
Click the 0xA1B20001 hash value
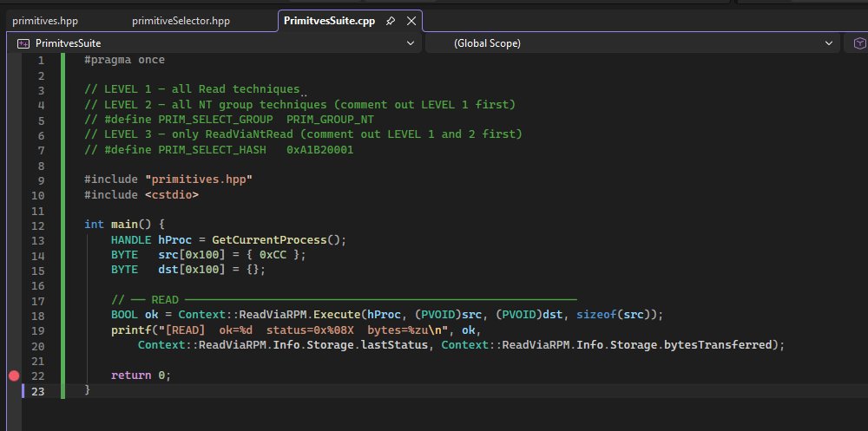[319, 149]
